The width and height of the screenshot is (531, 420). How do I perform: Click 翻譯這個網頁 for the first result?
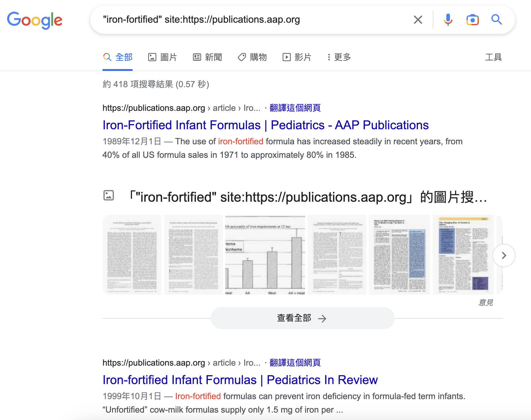(295, 108)
